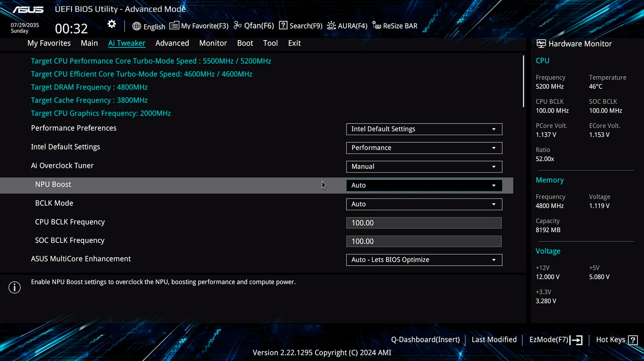The width and height of the screenshot is (644, 361).
Task: Click Last Modified
Action: 494,340
